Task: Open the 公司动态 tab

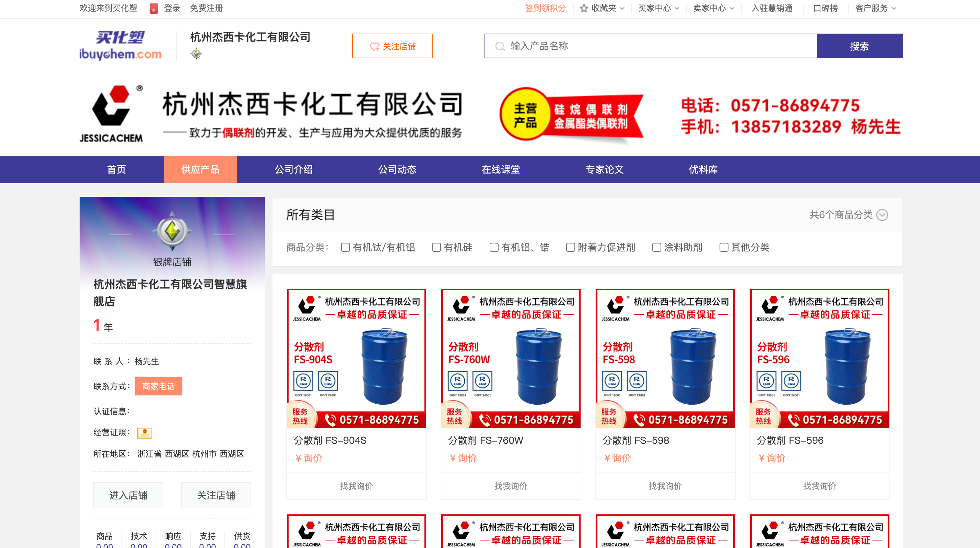Action: tap(397, 169)
